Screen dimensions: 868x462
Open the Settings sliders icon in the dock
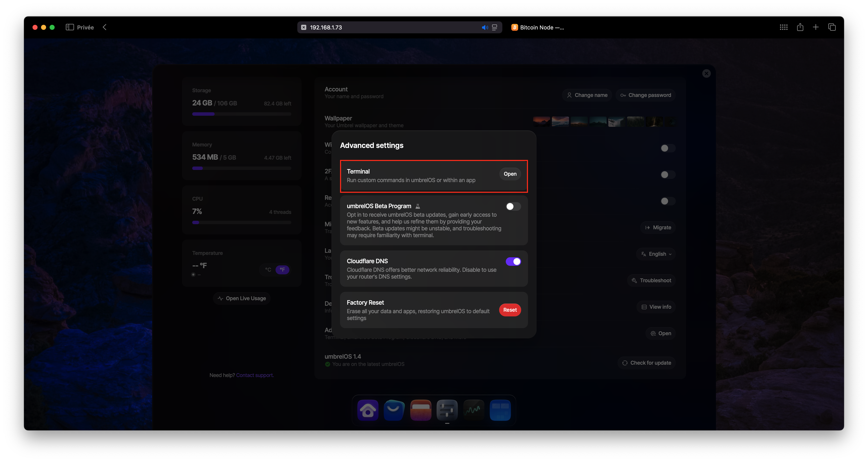pos(447,410)
